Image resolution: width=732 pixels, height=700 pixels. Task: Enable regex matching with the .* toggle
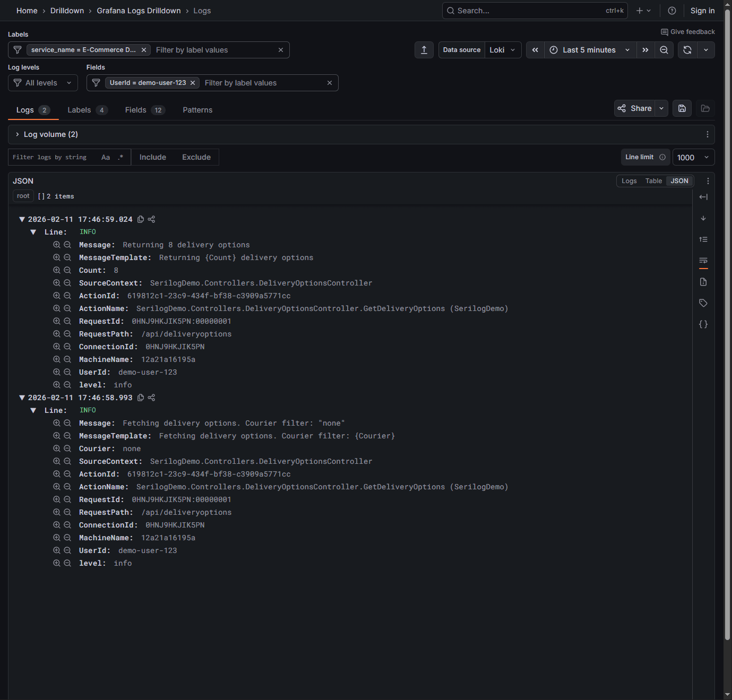pyautogui.click(x=120, y=157)
